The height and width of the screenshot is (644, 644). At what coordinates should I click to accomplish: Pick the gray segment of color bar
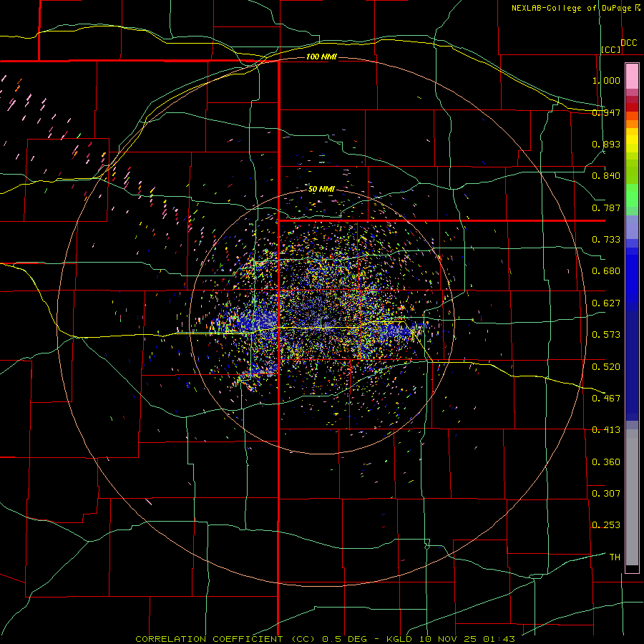632,497
